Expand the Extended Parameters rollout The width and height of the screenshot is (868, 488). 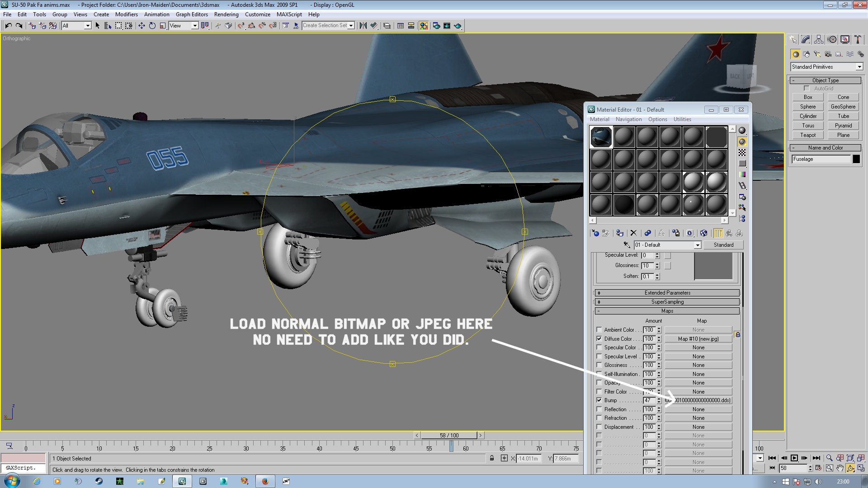click(667, 293)
